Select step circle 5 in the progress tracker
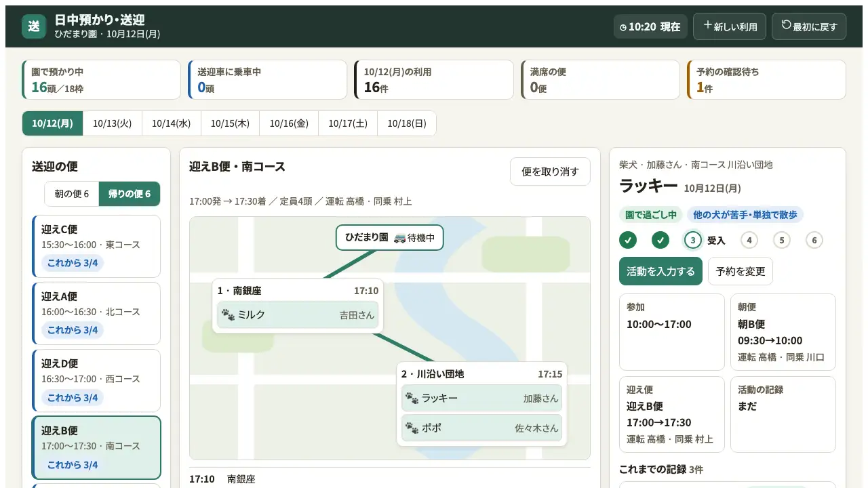Screen dimensions: 868x488 pos(782,240)
